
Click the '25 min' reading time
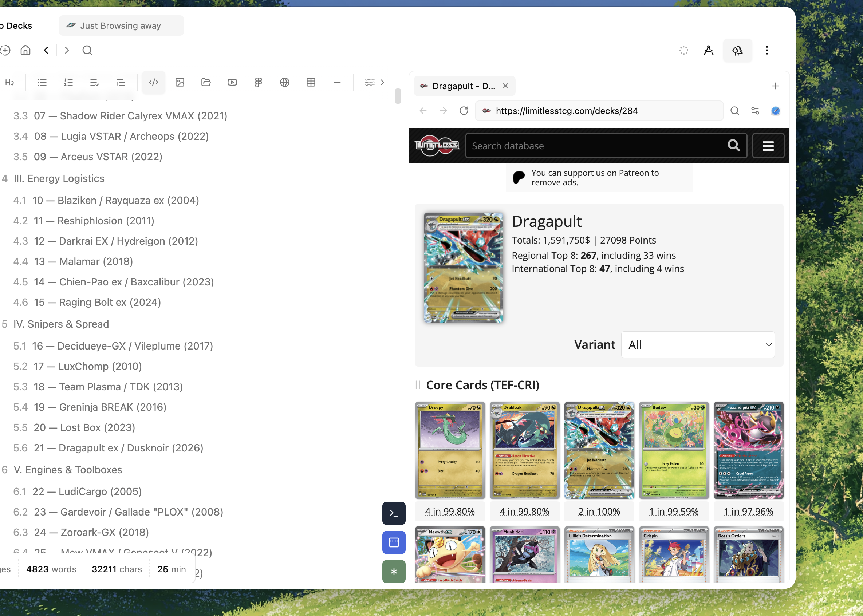172,569
